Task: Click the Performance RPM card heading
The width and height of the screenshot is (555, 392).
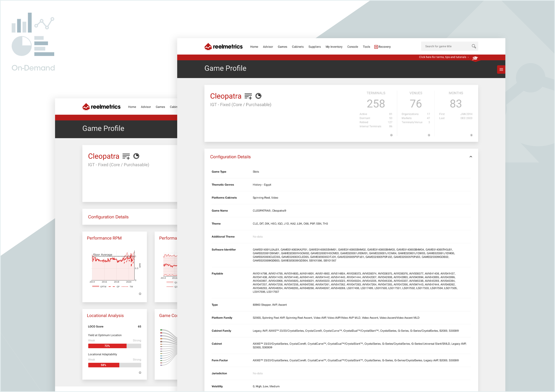Action: click(104, 238)
